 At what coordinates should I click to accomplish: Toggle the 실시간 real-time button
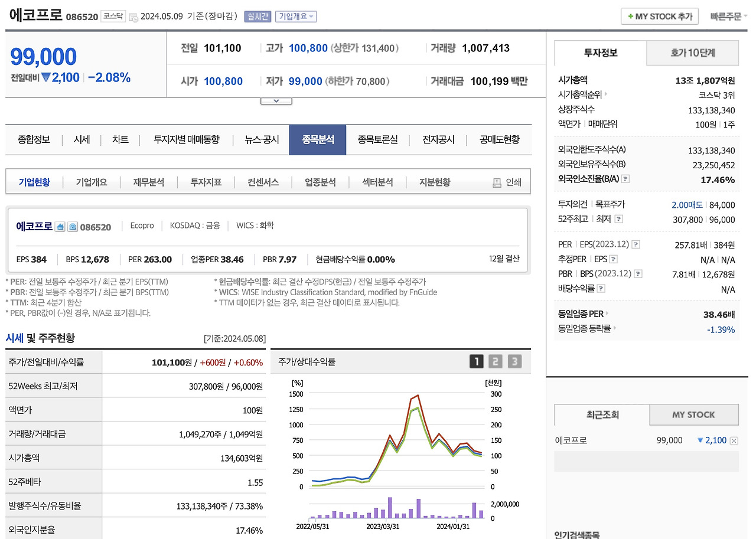click(x=258, y=17)
